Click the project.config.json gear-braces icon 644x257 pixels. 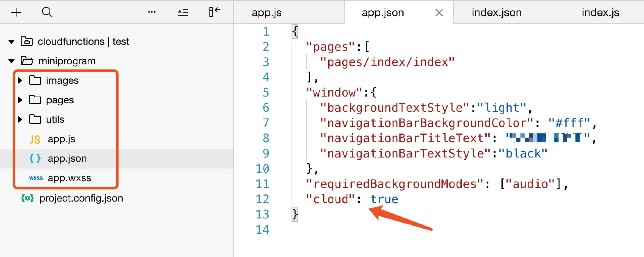pos(27,198)
